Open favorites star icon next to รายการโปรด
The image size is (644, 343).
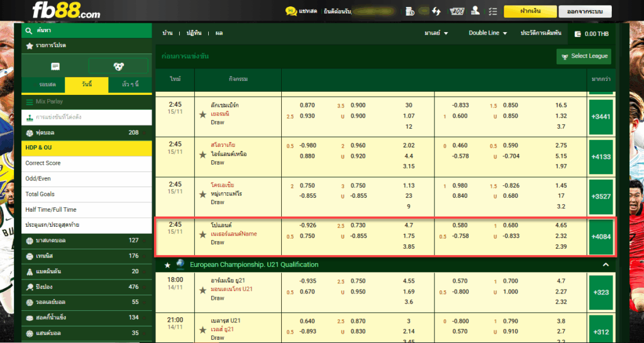(x=30, y=46)
